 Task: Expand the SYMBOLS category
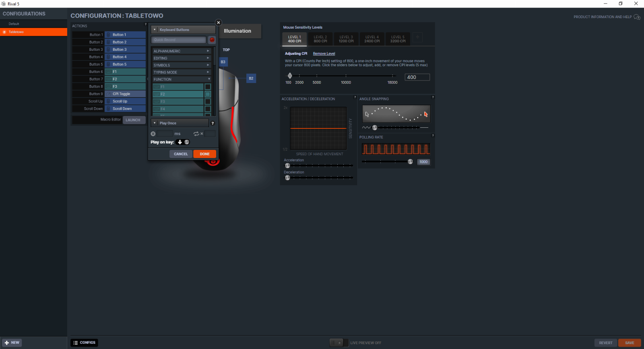[182, 65]
